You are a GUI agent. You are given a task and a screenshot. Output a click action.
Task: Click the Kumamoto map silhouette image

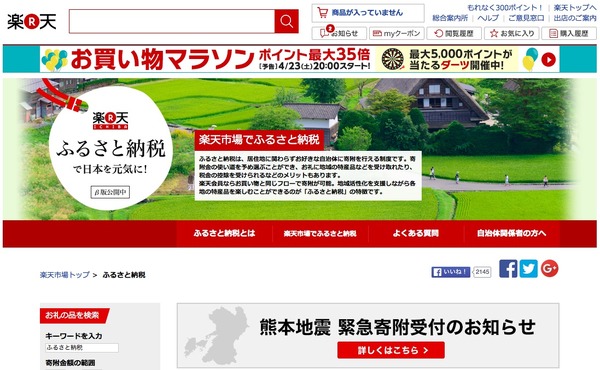point(217,336)
